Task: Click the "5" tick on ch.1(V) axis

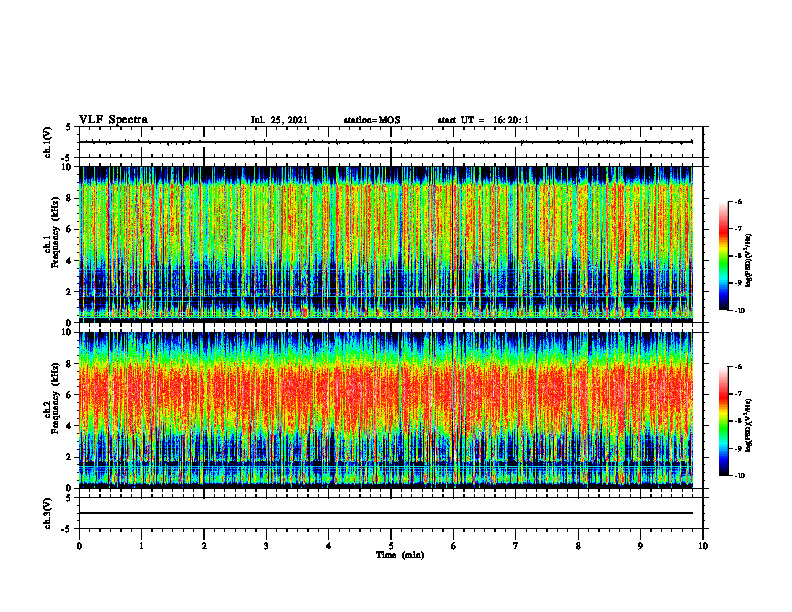Action: 69,127
